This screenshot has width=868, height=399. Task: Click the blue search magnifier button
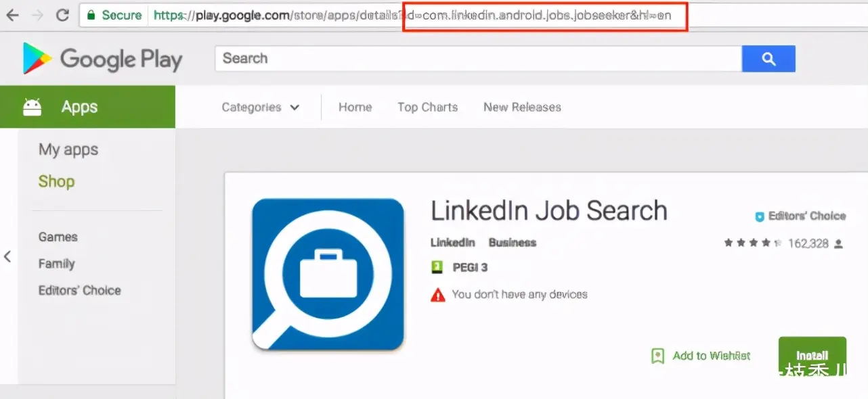tap(768, 59)
